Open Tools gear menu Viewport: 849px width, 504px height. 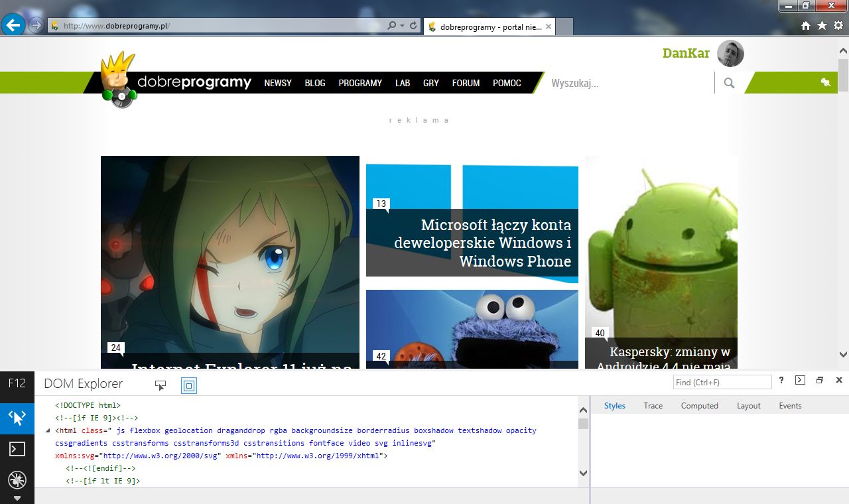[x=838, y=25]
